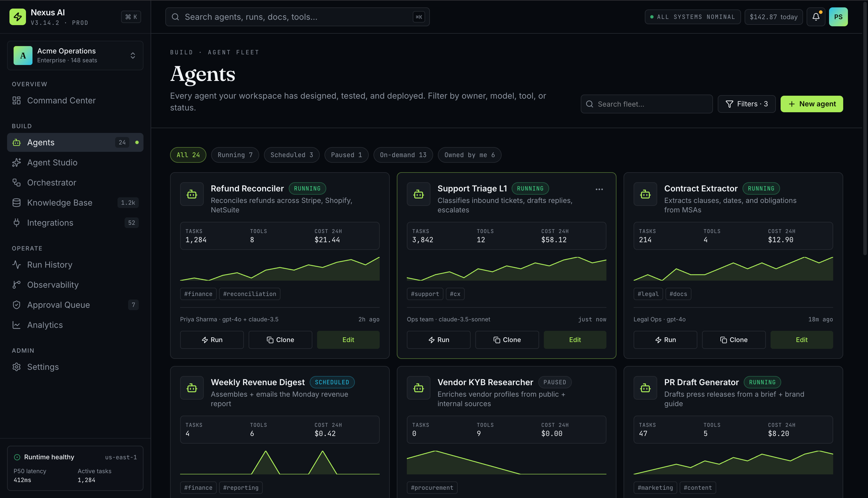
Task: Edit the Refund Reconciler agent
Action: point(348,340)
